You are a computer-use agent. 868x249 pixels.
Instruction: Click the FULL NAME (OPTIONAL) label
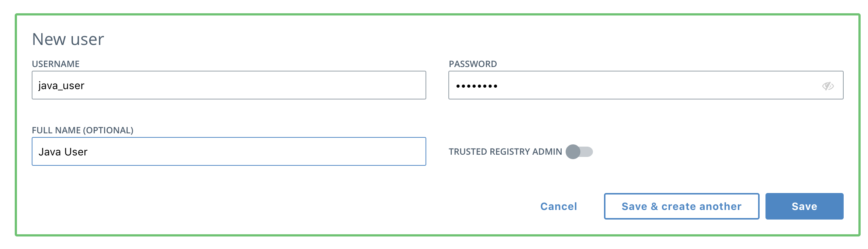pos(83,130)
